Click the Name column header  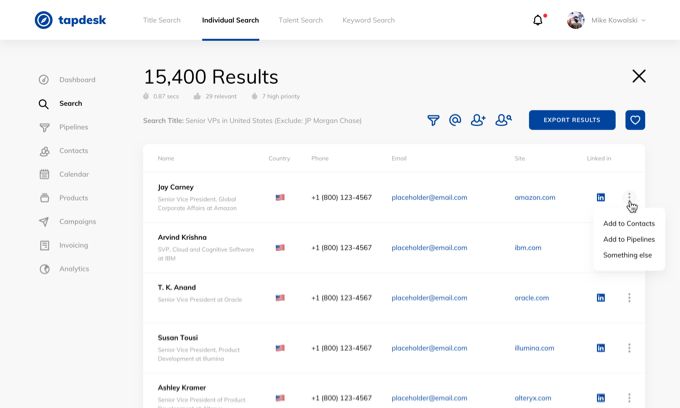click(166, 158)
